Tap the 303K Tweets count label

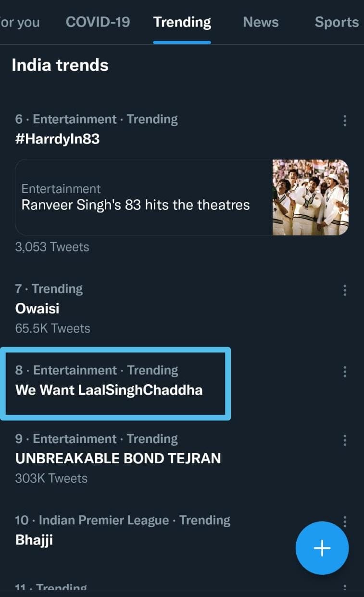(x=51, y=478)
